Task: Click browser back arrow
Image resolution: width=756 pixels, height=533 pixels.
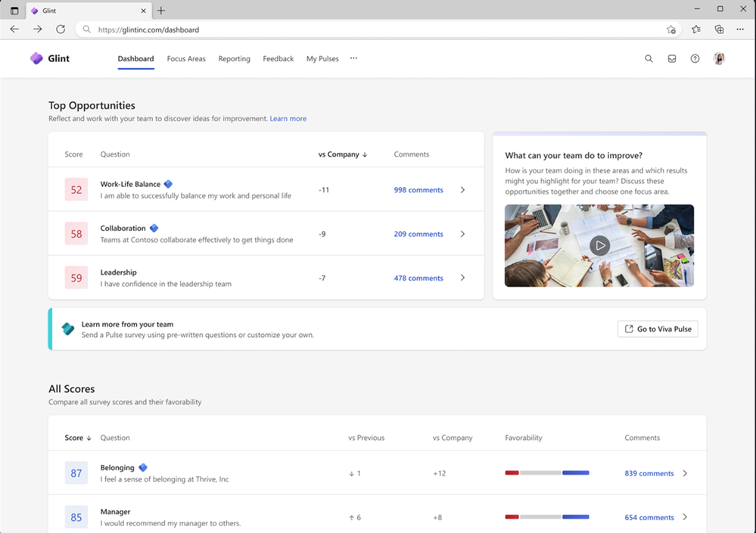Action: pos(14,30)
